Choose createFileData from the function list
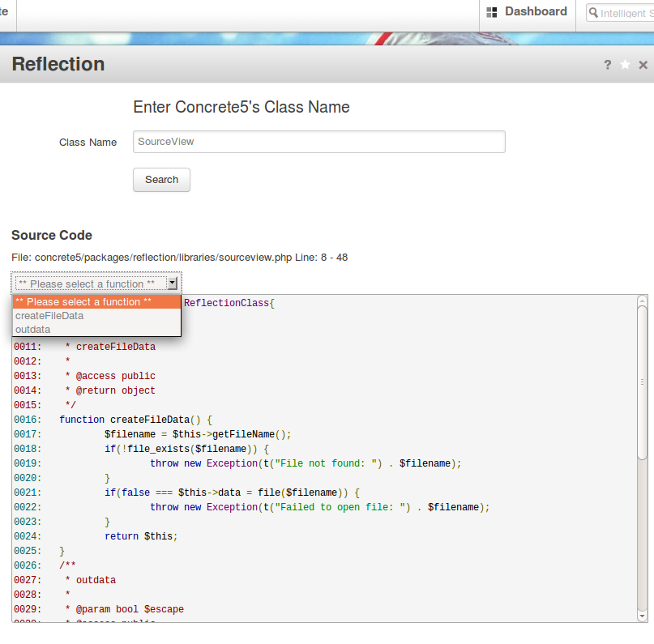 96,316
